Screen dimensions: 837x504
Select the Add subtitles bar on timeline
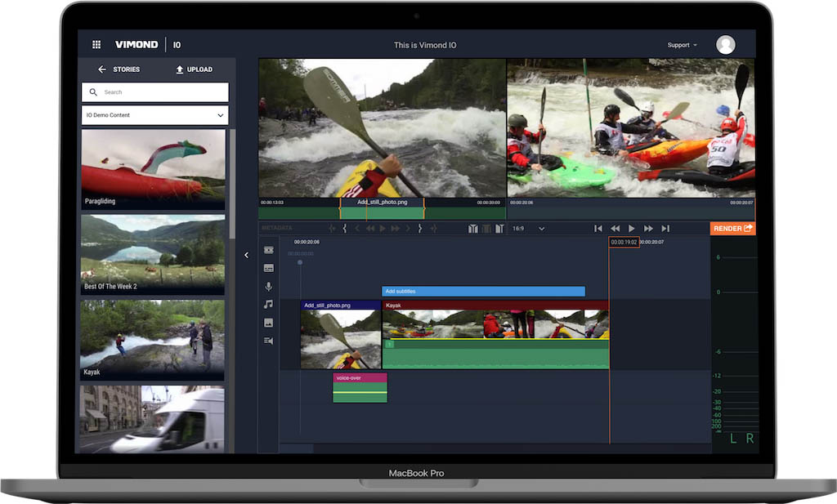click(484, 291)
